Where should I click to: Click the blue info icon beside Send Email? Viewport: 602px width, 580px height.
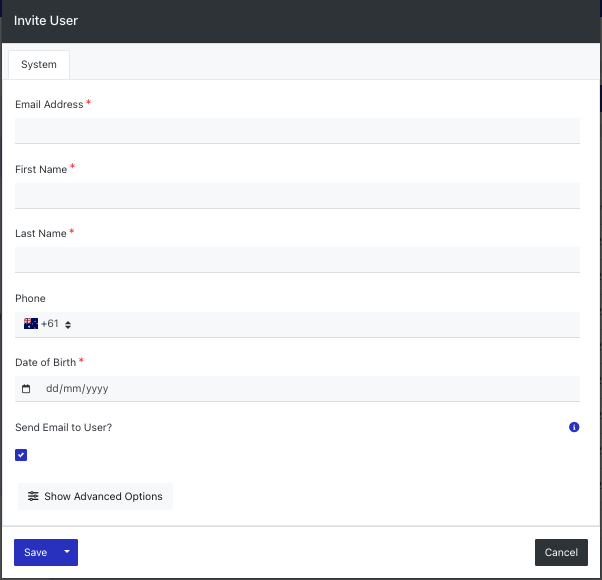tap(574, 427)
